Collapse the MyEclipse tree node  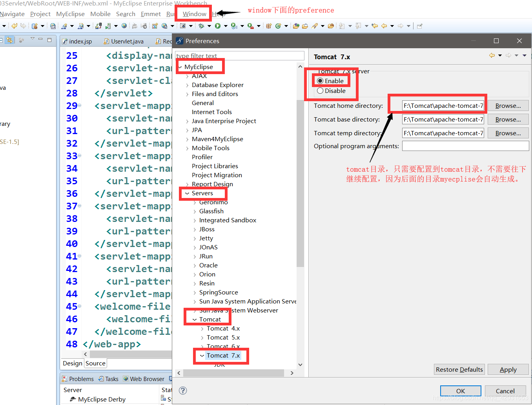click(x=180, y=67)
